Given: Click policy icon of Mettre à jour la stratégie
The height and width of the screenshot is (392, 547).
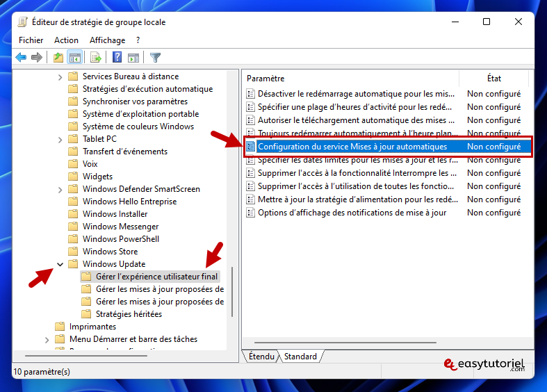Looking at the screenshot, I should 250,199.
